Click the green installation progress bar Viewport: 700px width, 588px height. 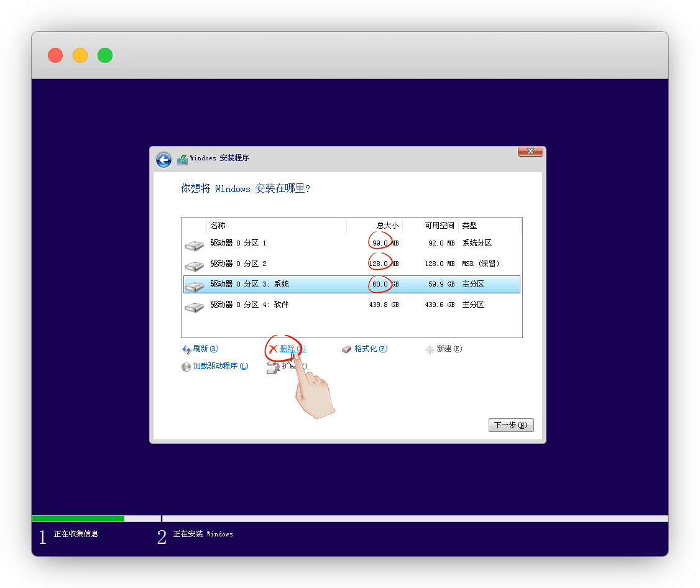click(x=78, y=518)
